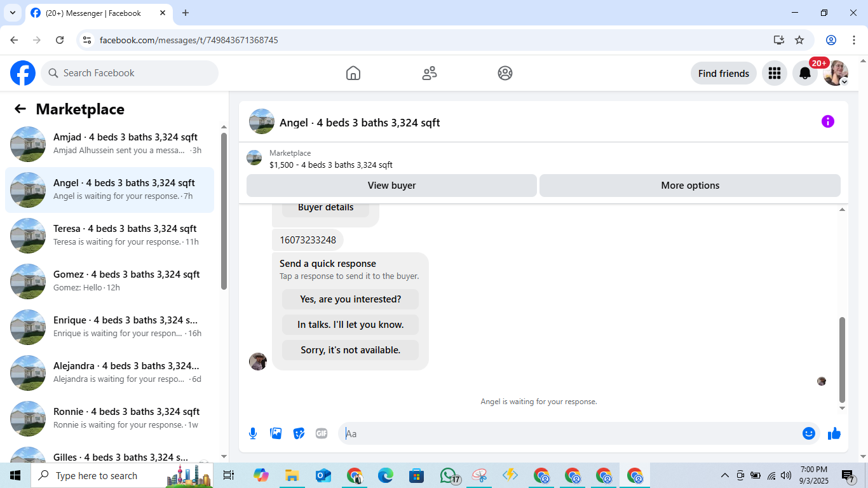Open the Facebook Home icon
Screen dimensions: 868x488
pyautogui.click(x=353, y=73)
